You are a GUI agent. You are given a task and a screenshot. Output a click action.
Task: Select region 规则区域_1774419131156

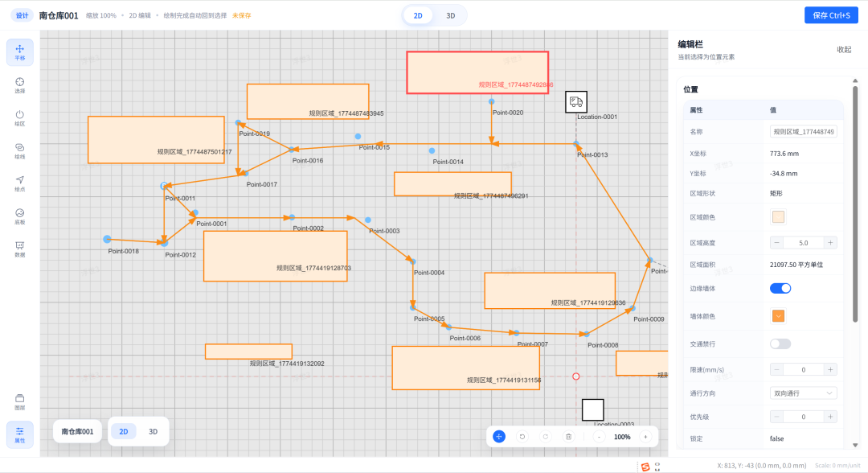[x=465, y=368]
